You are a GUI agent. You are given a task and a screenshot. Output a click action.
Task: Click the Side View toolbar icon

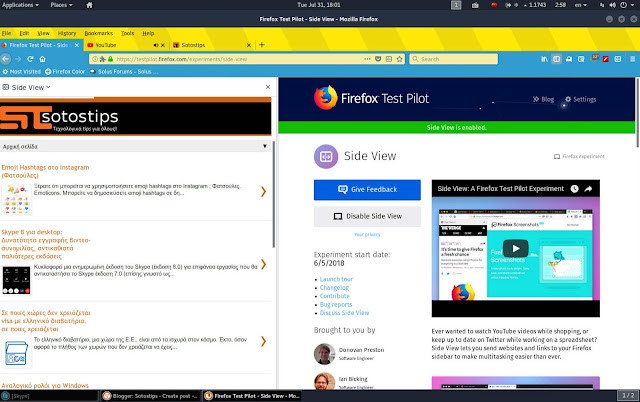(x=618, y=59)
